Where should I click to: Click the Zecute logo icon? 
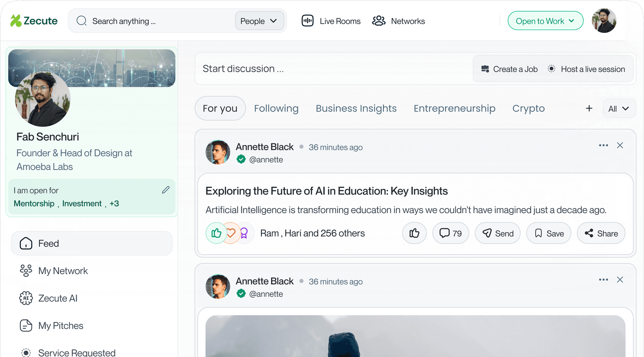pyautogui.click(x=16, y=21)
